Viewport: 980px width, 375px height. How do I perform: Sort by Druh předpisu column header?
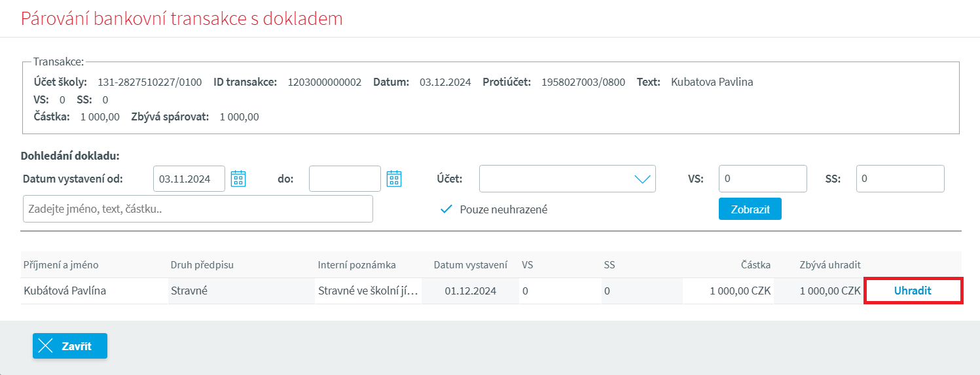click(202, 265)
